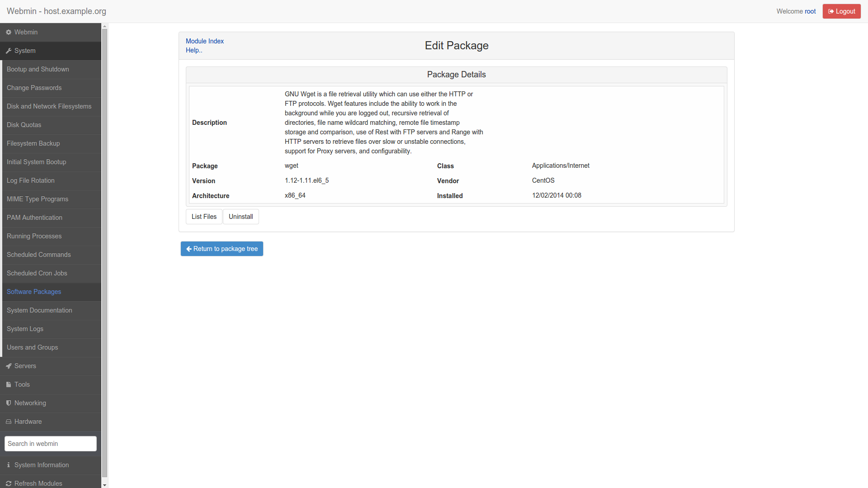View System Logs
868x488 pixels.
click(52, 329)
